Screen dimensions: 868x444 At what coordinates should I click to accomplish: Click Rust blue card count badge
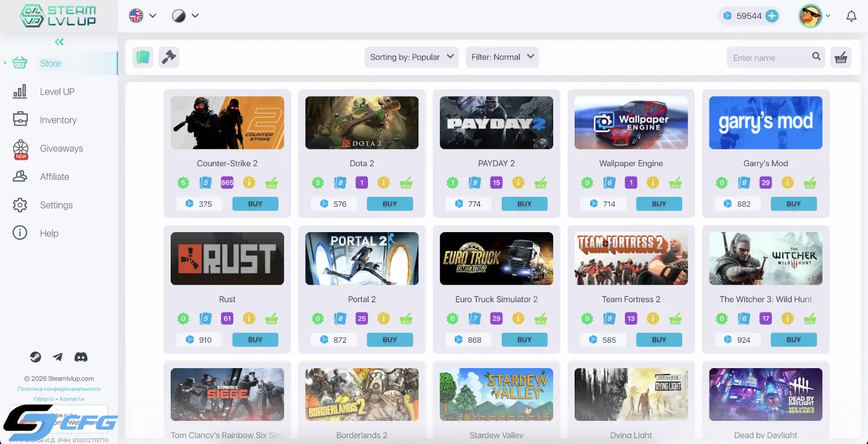(205, 319)
